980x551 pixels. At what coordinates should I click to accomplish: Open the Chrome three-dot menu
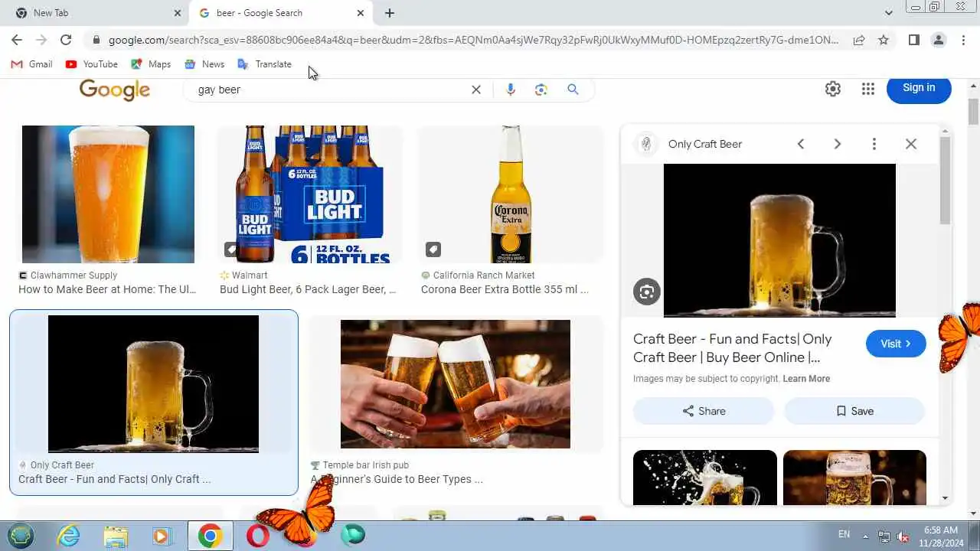962,40
